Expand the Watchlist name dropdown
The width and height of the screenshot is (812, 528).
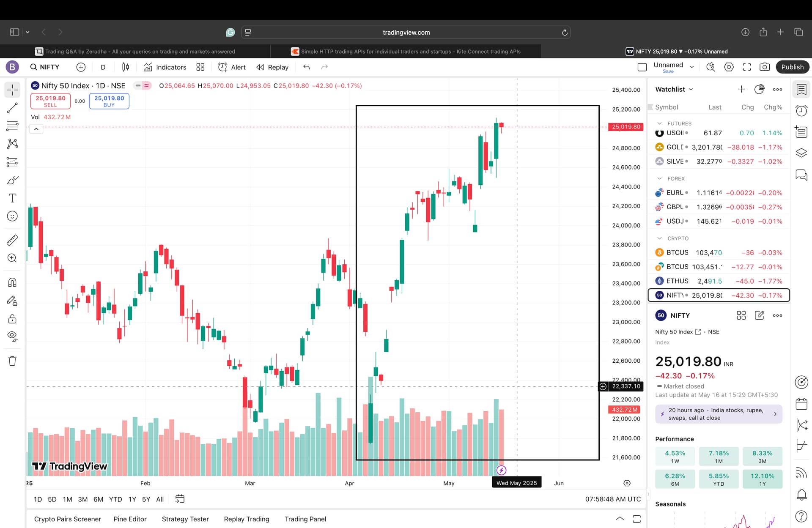click(x=675, y=89)
